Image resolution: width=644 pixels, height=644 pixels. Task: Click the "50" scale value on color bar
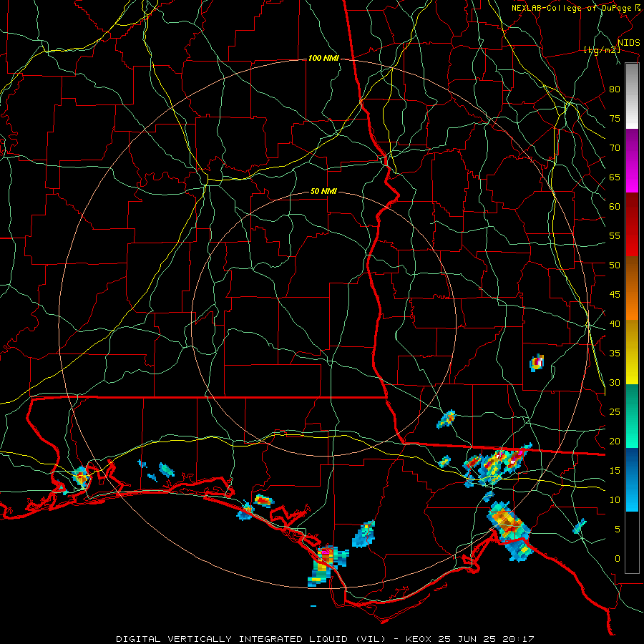(x=615, y=265)
